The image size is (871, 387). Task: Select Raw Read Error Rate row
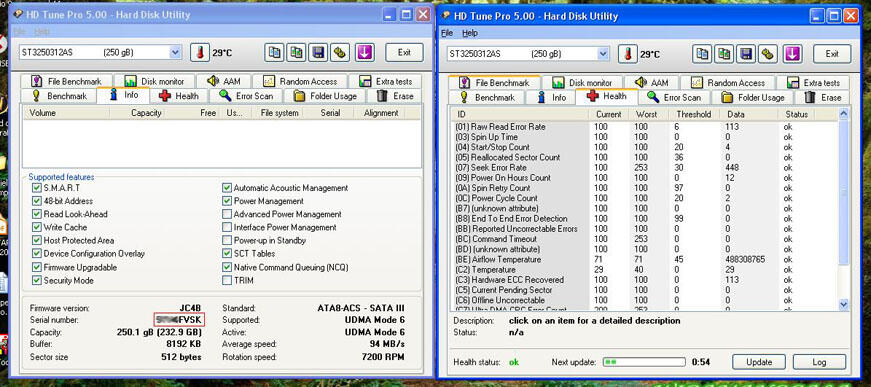click(644, 127)
